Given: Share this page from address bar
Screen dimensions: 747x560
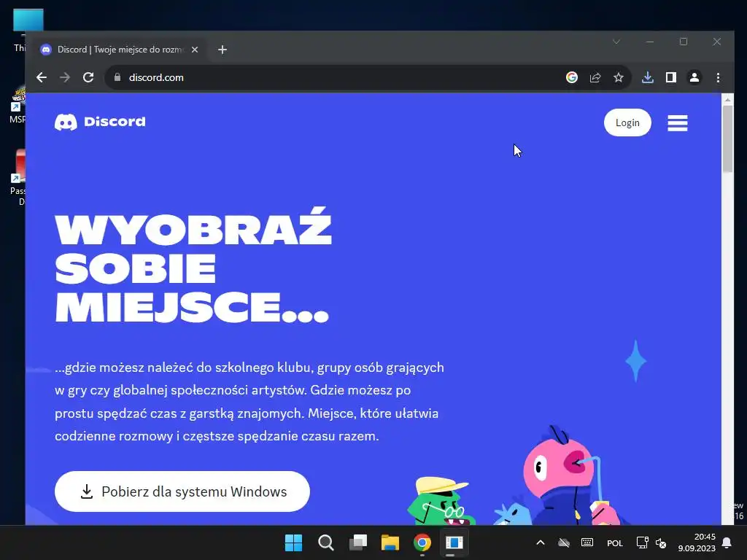Looking at the screenshot, I should pos(595,77).
